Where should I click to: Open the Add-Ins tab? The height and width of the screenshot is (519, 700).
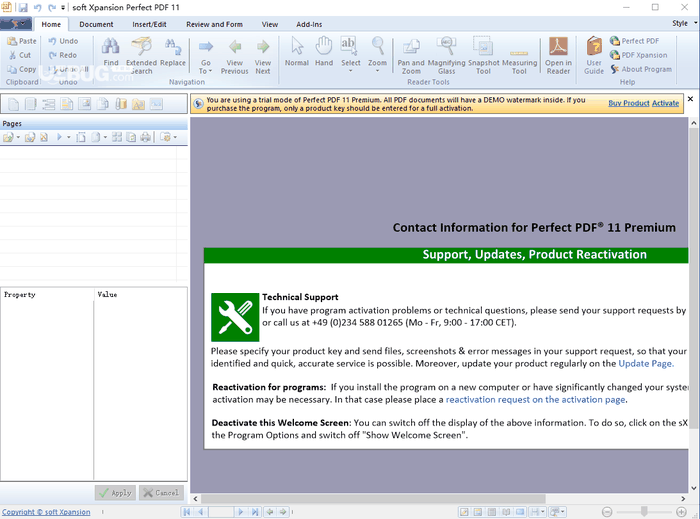(309, 25)
